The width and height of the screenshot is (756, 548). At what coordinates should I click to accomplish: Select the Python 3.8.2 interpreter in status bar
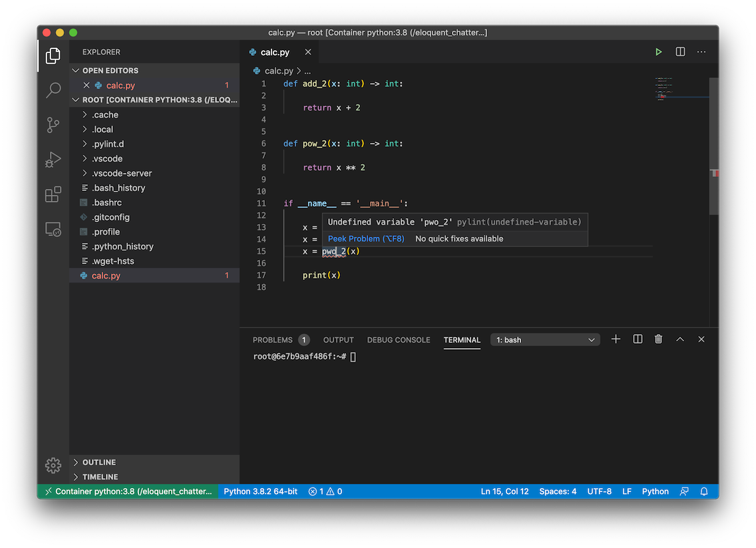pyautogui.click(x=260, y=491)
